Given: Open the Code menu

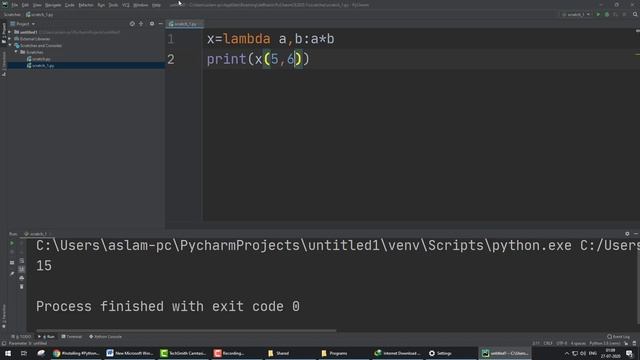Looking at the screenshot, I should [70, 5].
